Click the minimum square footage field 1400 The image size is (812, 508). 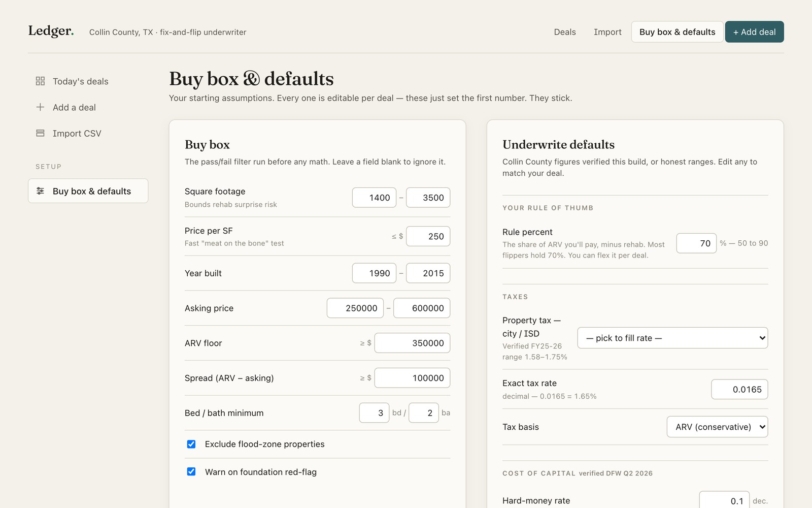pyautogui.click(x=374, y=198)
